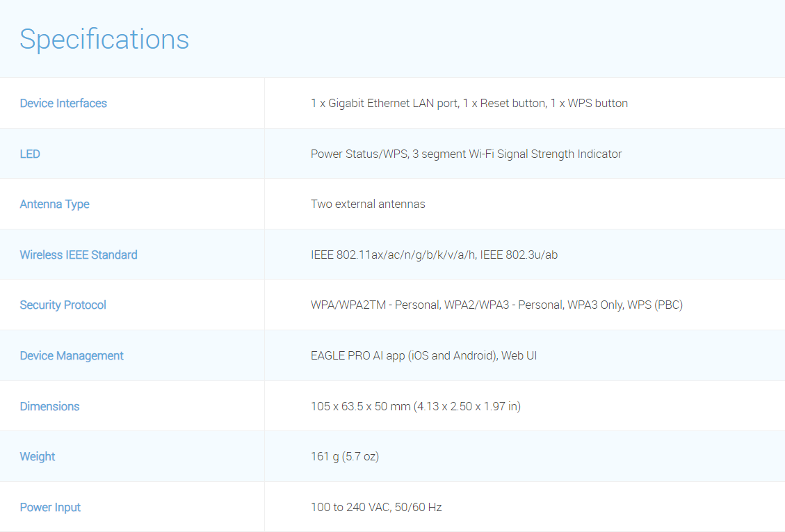Viewport: 785px width, 532px height.
Task: Click the Security Protocol label
Action: [x=63, y=305]
